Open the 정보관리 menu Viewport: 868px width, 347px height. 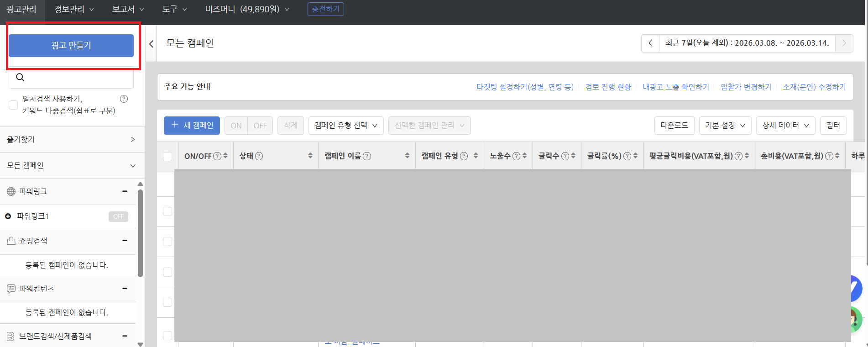click(x=74, y=9)
